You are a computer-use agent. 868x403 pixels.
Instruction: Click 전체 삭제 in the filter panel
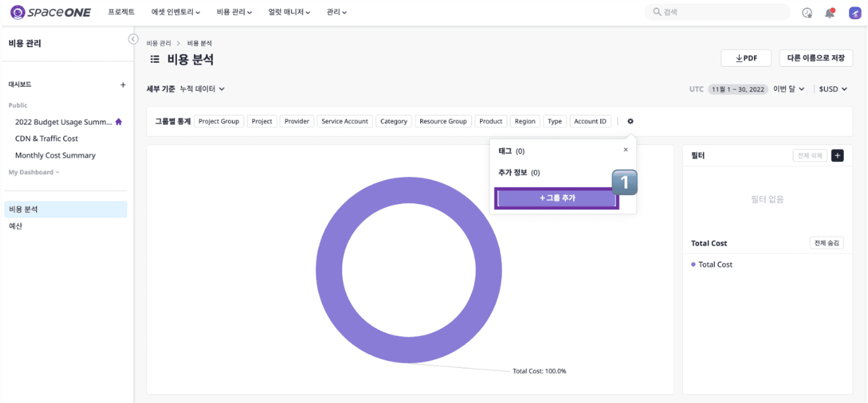click(x=810, y=155)
